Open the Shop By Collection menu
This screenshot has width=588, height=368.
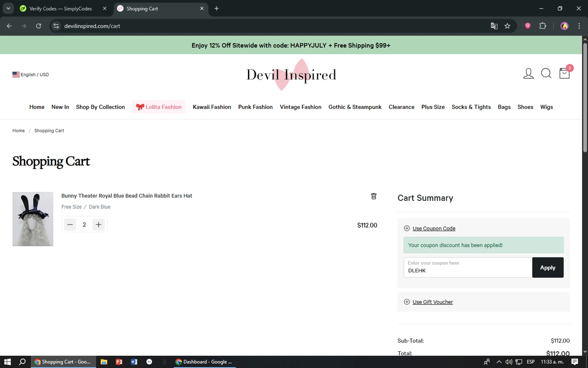[x=100, y=107]
